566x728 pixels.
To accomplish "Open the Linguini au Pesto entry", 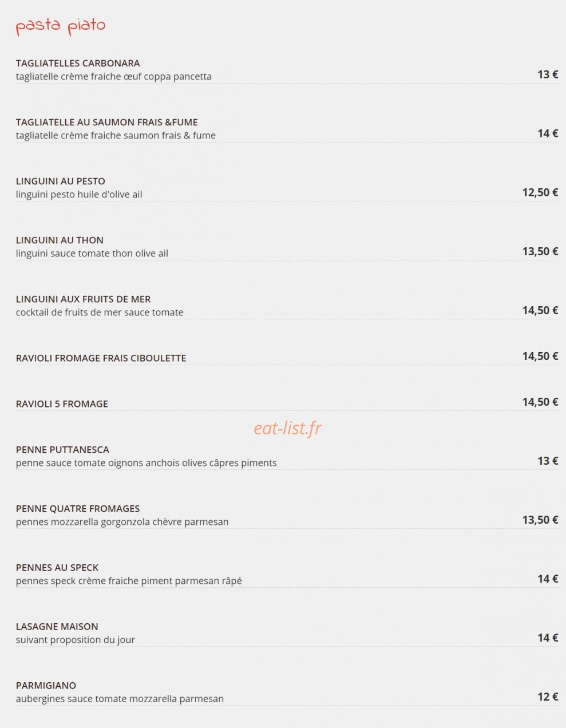I will (61, 181).
